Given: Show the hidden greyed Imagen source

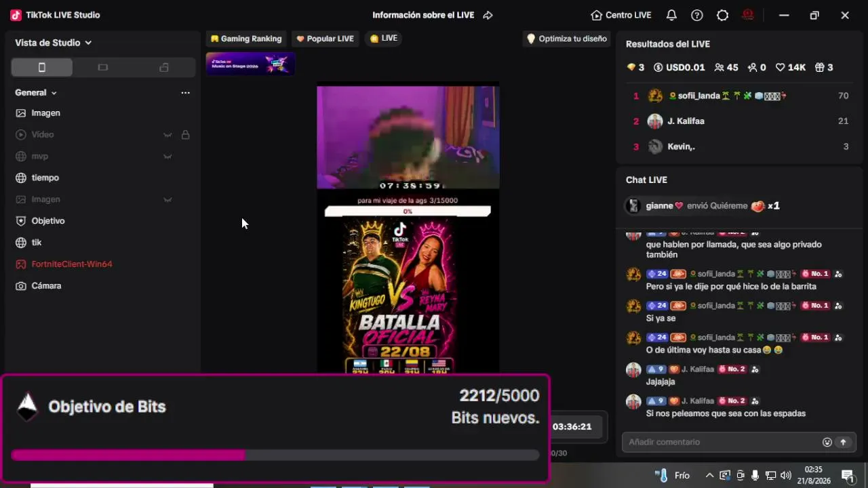Looking at the screenshot, I should (167, 200).
